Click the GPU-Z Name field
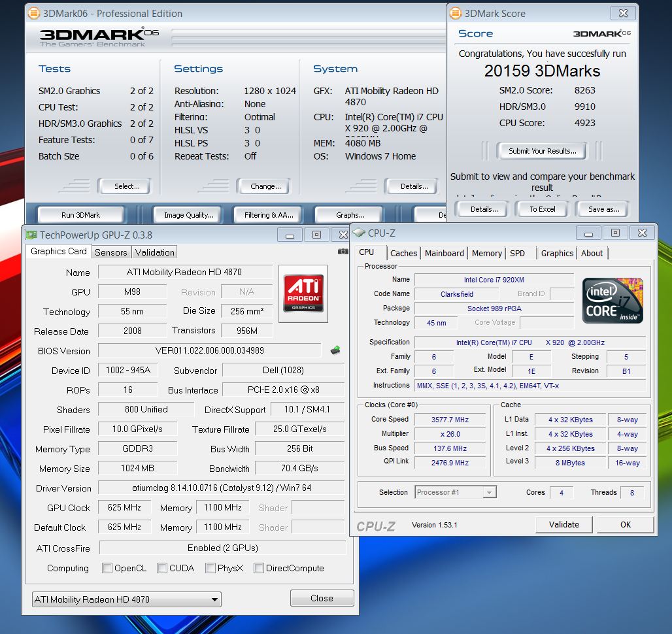The image size is (672, 634). click(185, 272)
